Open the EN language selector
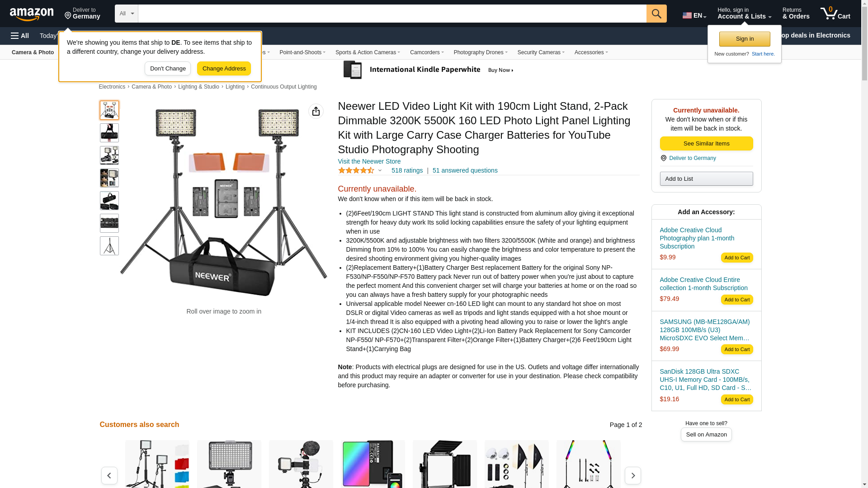868x488 pixels. pos(694,15)
